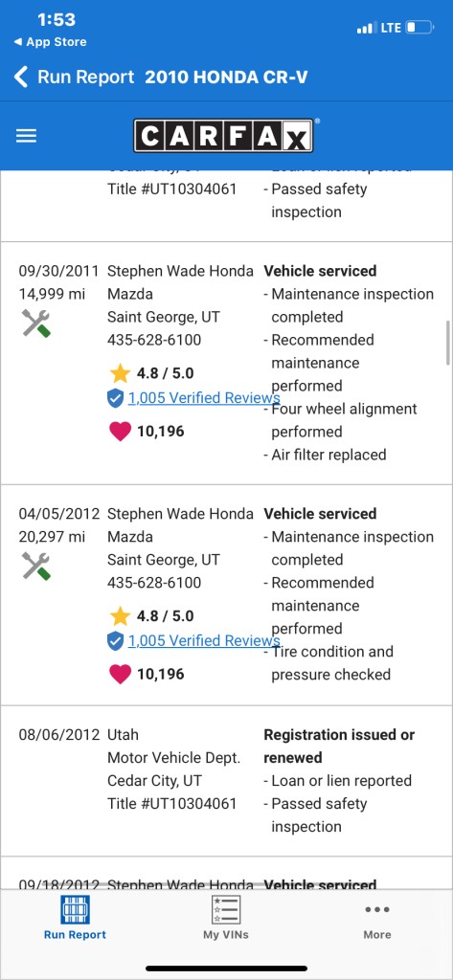Open the Run Report tab
Viewport: 453px width, 980px height.
(x=75, y=918)
